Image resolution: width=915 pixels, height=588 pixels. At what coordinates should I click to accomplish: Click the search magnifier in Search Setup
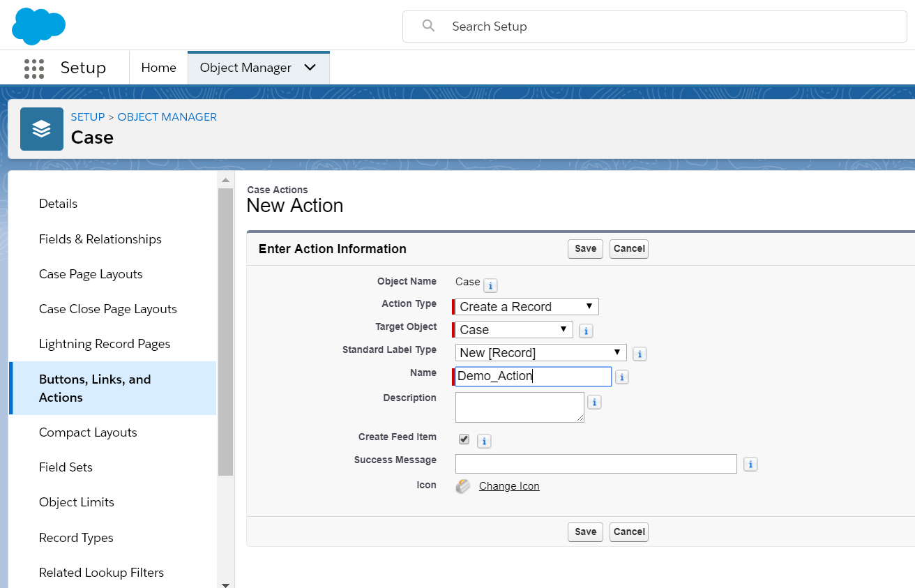428,26
